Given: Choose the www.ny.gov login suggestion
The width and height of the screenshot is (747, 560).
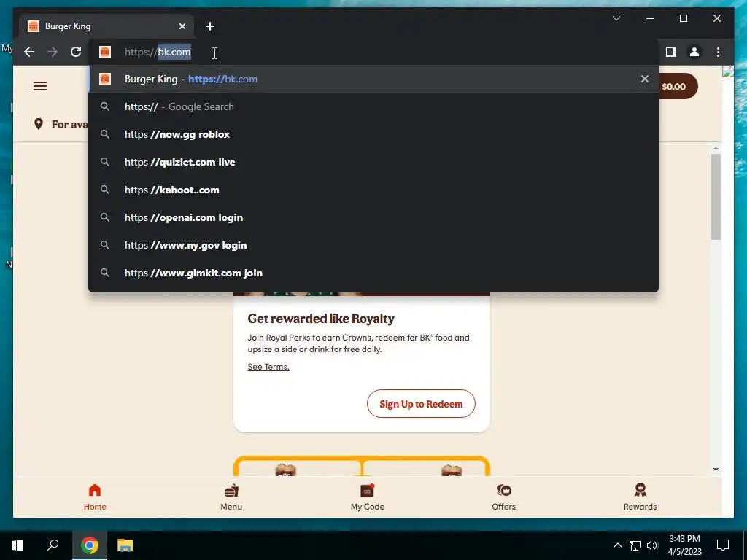Looking at the screenshot, I should [x=373, y=245].
